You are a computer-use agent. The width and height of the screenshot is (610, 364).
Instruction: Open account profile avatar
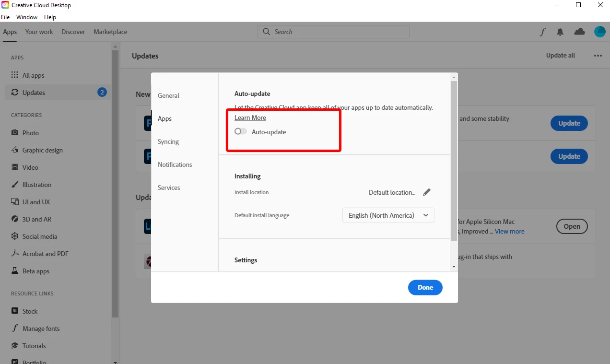point(600,32)
